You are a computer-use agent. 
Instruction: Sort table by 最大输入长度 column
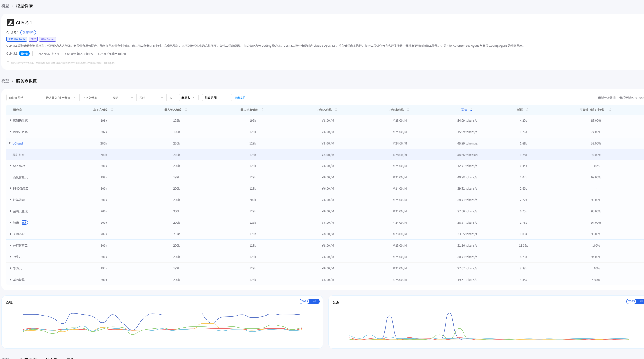tap(186, 110)
